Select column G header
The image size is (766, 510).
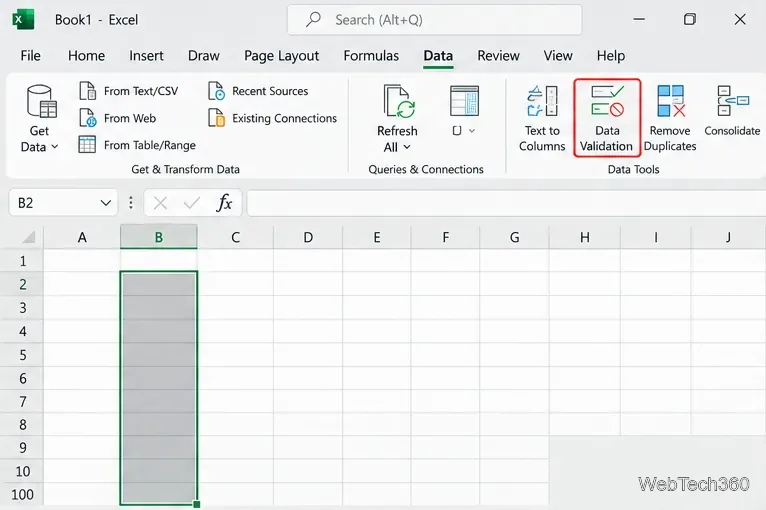[514, 237]
